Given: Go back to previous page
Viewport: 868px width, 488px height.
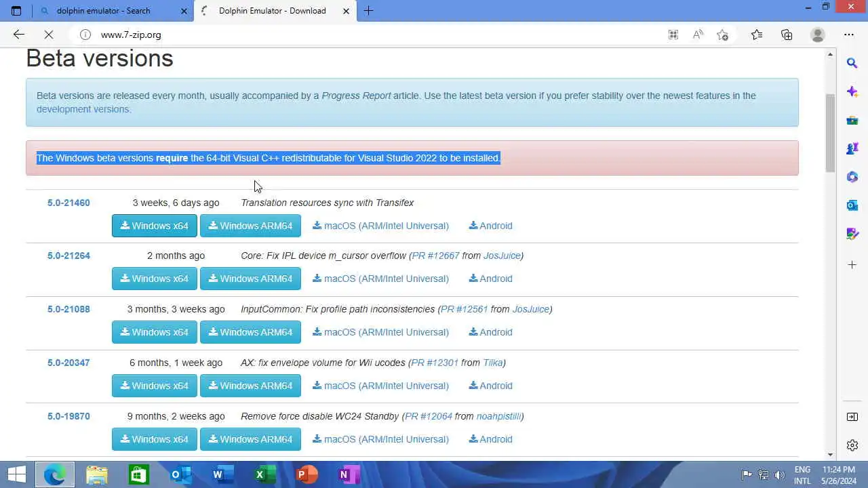Looking at the screenshot, I should pos(19,35).
